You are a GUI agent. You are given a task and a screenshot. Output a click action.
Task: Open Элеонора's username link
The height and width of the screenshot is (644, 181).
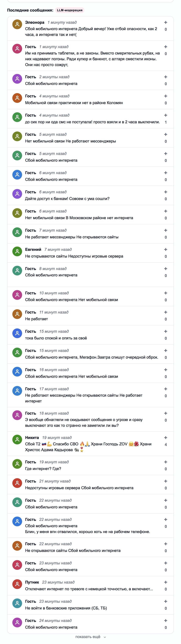35,23
